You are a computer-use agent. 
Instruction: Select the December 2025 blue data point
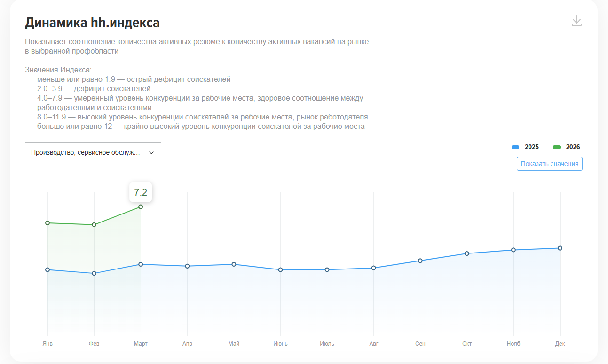click(x=560, y=248)
